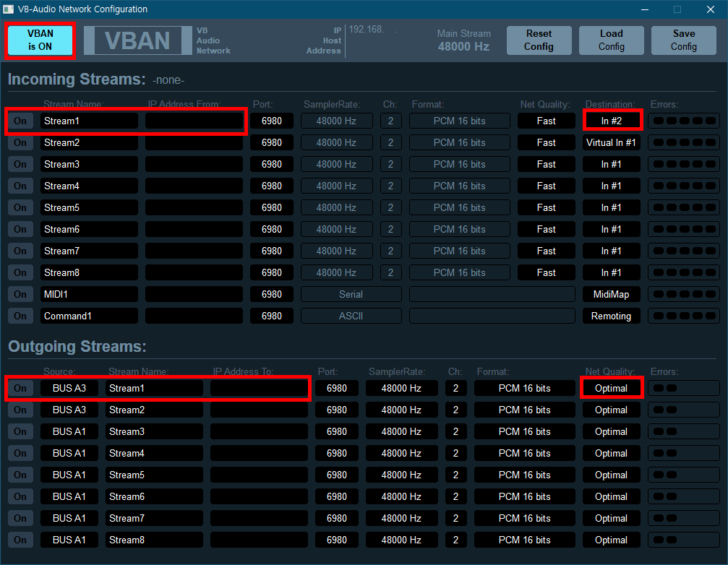The image size is (728, 565).
Task: Click Reset Config button
Action: [539, 40]
